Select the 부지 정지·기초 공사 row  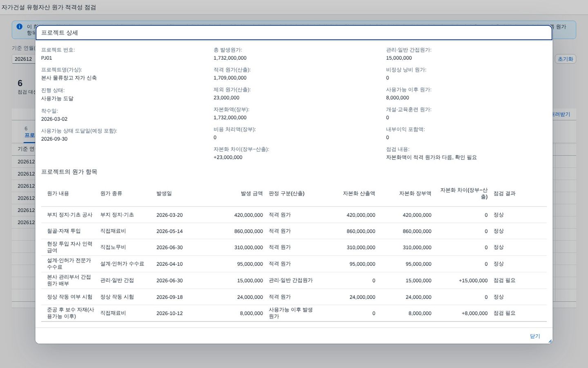pos(294,215)
